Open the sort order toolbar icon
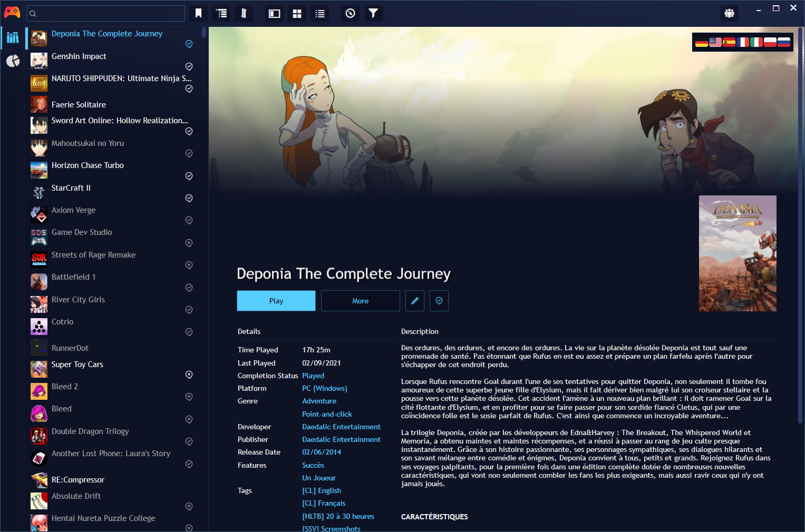This screenshot has height=532, width=805. click(244, 13)
